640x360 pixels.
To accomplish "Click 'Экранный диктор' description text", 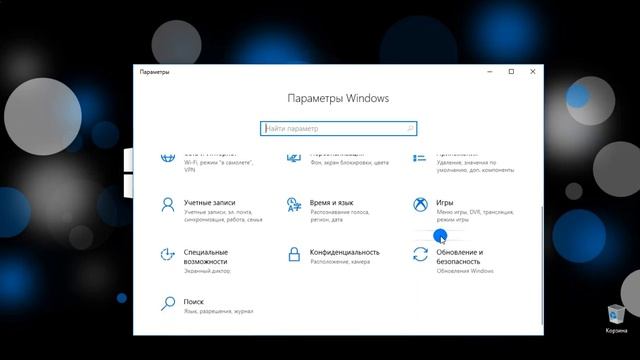I will [x=207, y=271].
